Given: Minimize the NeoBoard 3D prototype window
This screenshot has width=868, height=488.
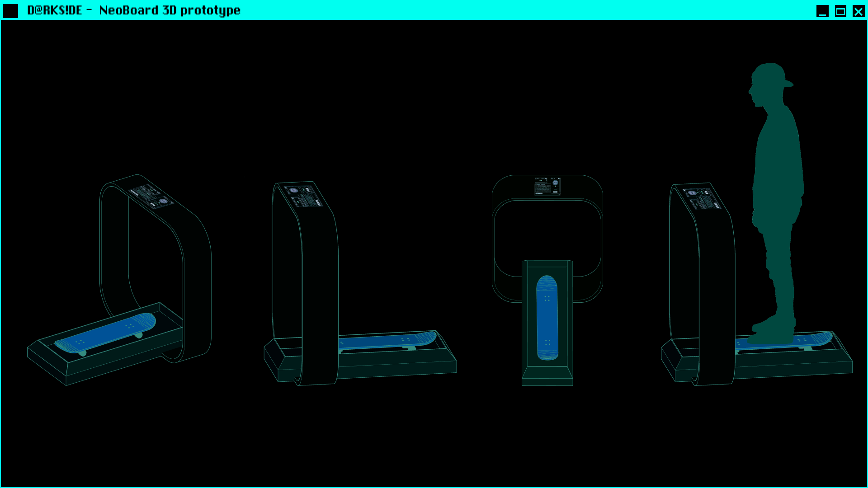Looking at the screenshot, I should point(822,11).
